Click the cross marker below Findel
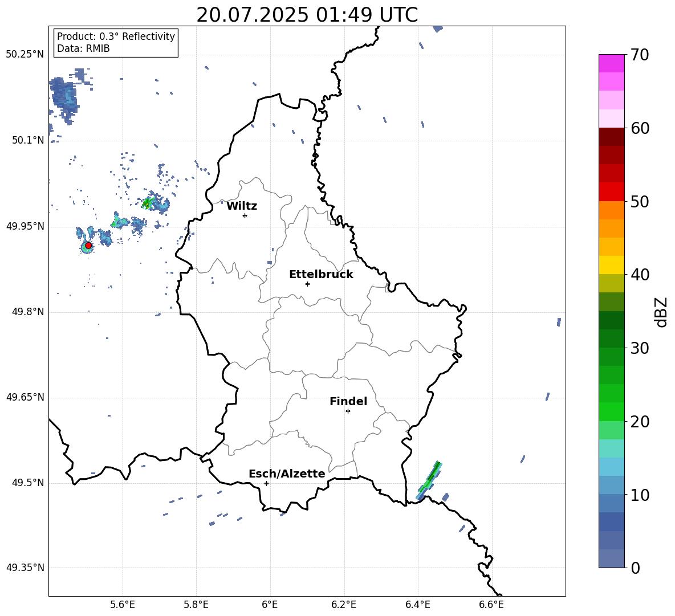 click(348, 411)
